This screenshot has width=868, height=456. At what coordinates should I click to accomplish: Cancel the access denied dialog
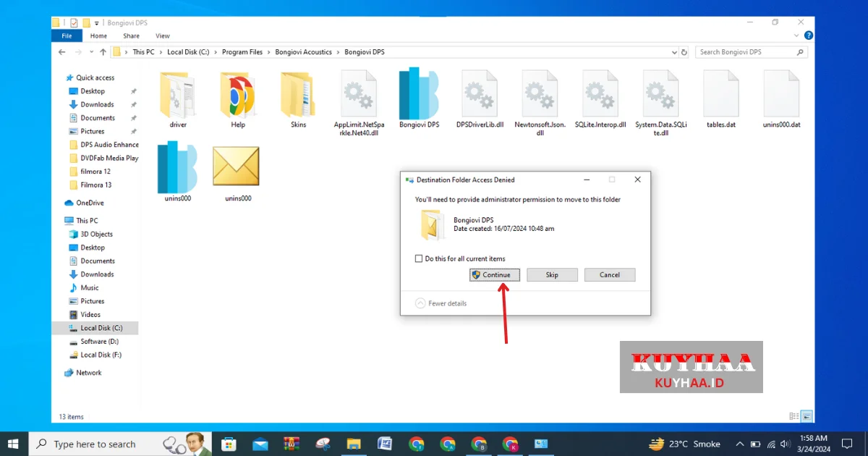[x=610, y=275]
